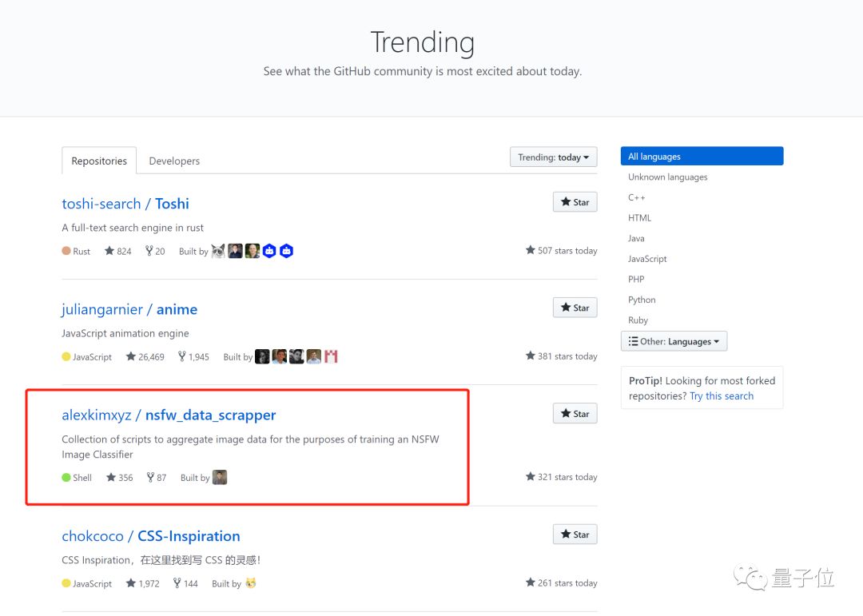Click the third contributor avatar of Toshi
Viewport: 863px width, 616px height.
(252, 251)
